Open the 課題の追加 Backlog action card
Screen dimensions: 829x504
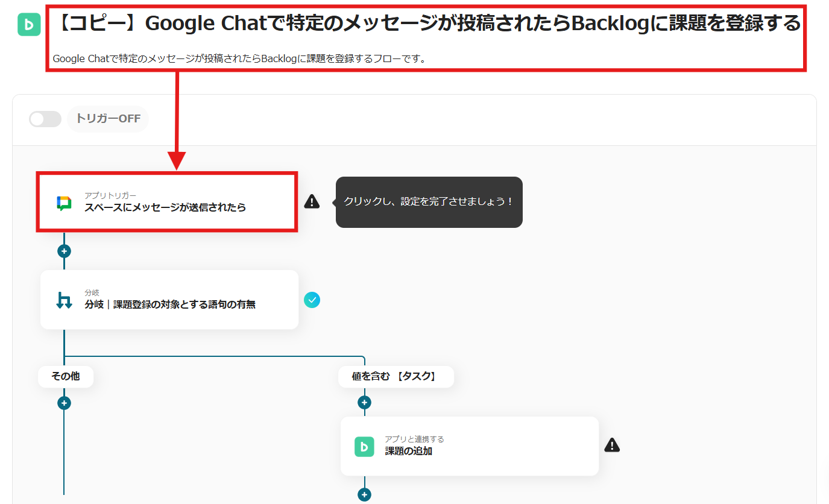click(470, 446)
